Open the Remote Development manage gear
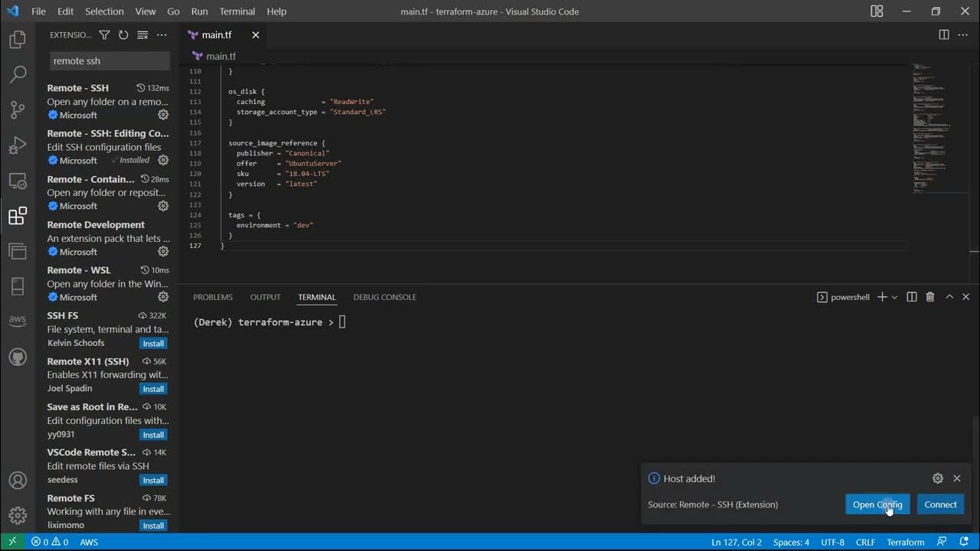The height and width of the screenshot is (551, 980). tap(163, 251)
